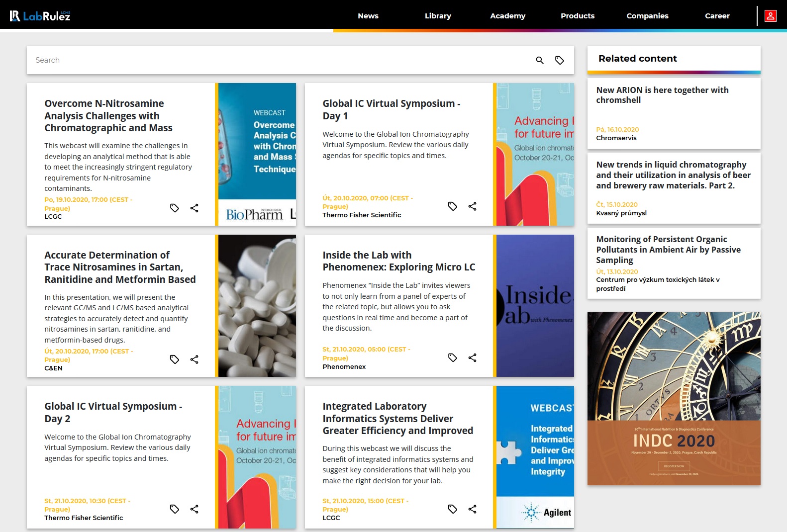Click the LabRulez logo
Screen dimensions: 787x532
40,16
